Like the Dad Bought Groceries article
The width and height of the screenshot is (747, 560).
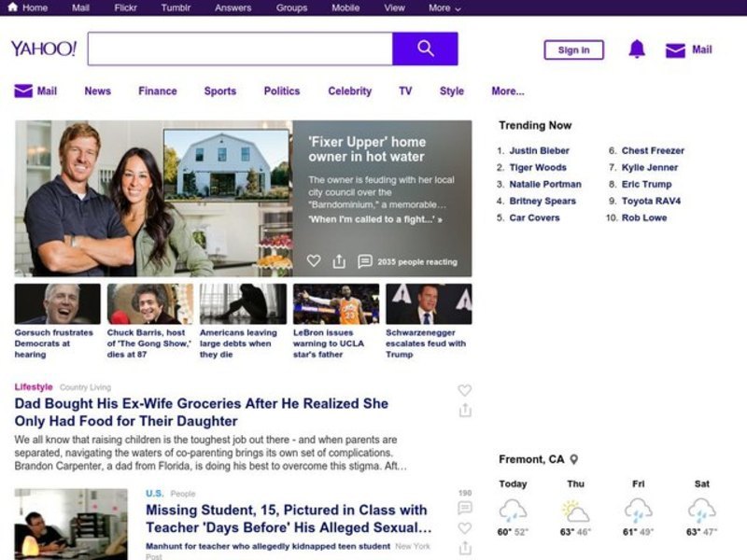[464, 390]
